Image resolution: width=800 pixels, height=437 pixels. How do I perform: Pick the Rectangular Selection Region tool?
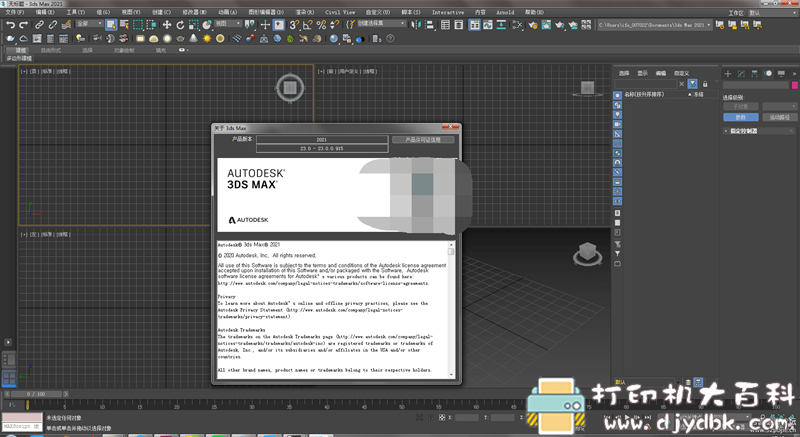(138, 24)
